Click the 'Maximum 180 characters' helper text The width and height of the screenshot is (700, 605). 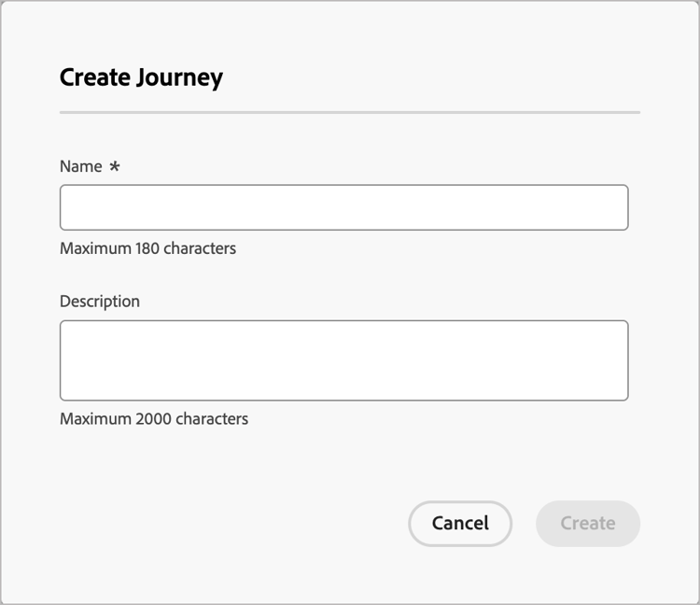147,248
